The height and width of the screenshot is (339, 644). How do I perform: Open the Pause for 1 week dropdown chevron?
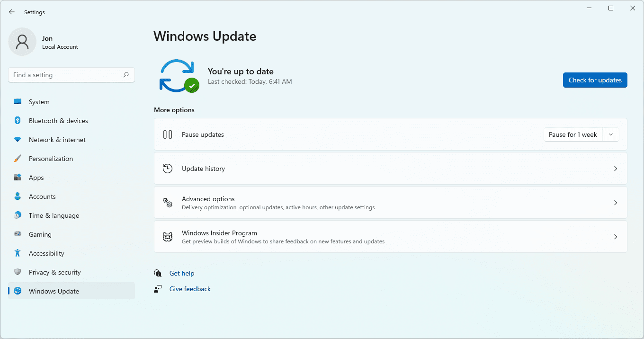(611, 134)
